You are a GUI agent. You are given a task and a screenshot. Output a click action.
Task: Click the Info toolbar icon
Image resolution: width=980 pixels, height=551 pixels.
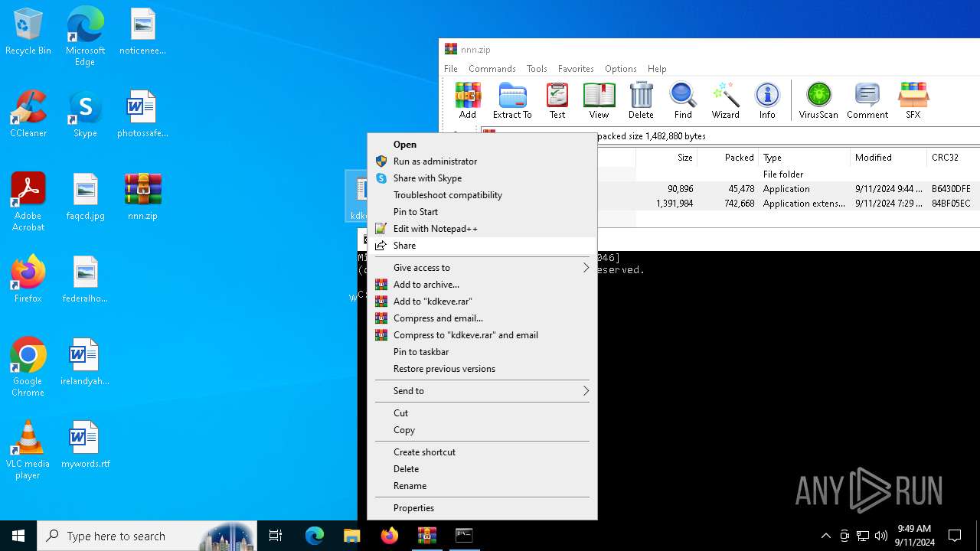coord(767,100)
